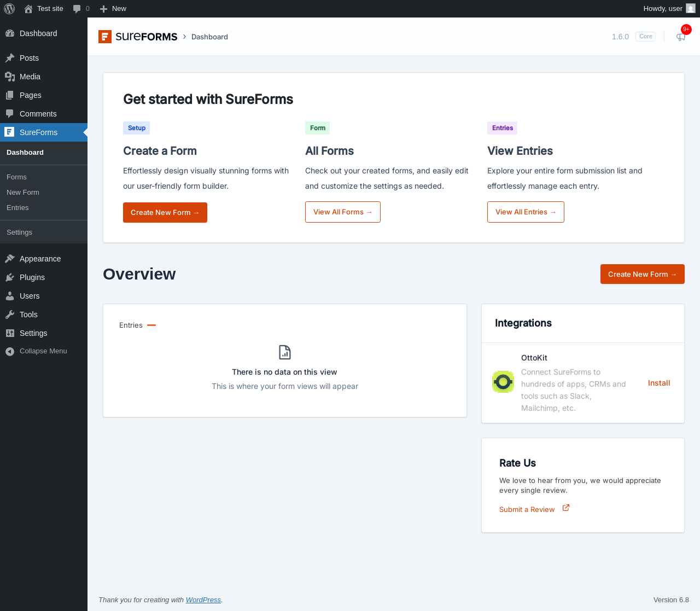Click the Pages label in sidebar
This screenshot has height=611, width=700.
tap(31, 95)
